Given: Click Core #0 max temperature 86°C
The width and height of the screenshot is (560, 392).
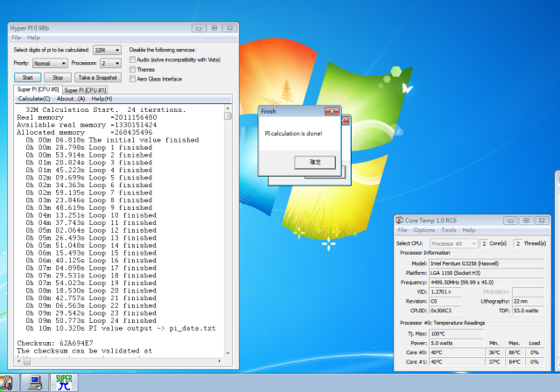Looking at the screenshot, I should click(x=514, y=353).
